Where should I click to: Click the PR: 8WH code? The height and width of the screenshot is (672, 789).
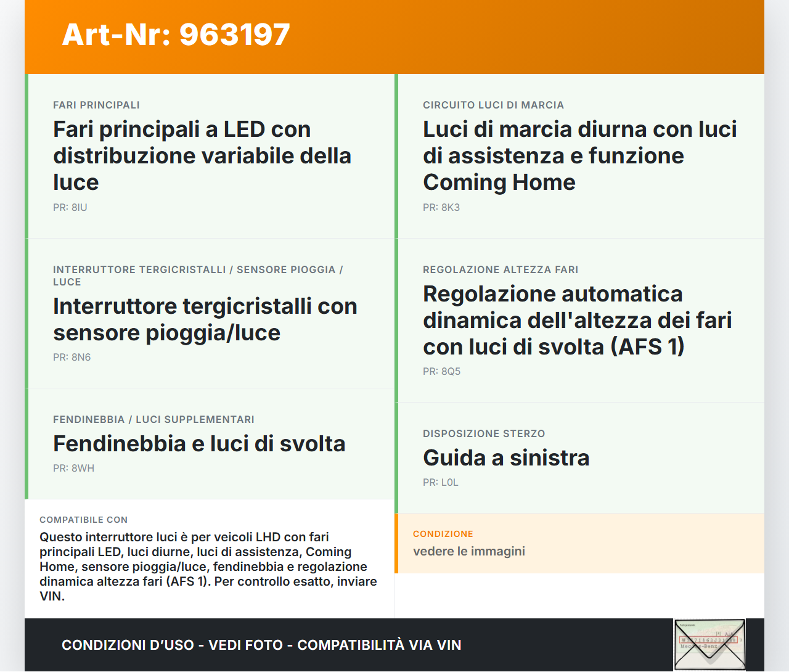[x=74, y=468]
